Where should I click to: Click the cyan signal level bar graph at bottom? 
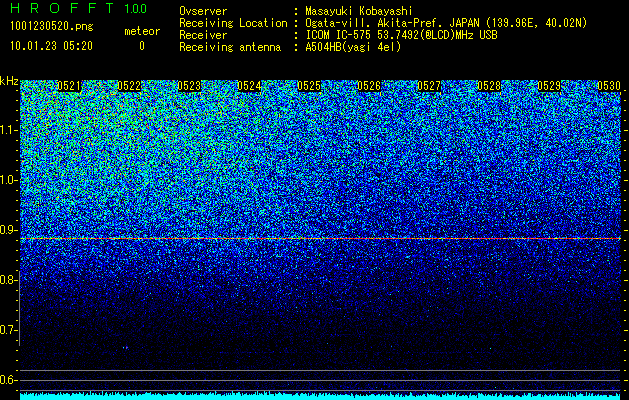click(320, 396)
